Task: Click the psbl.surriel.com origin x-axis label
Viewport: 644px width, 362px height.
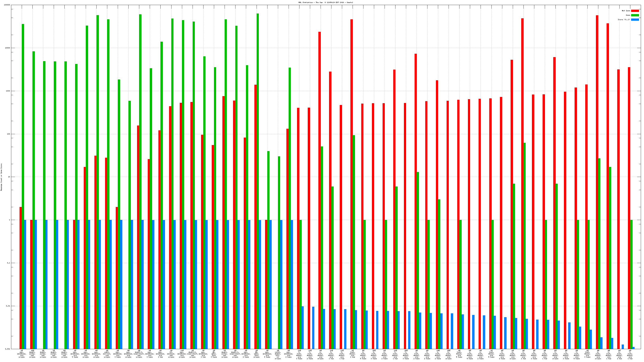Action: (107, 354)
